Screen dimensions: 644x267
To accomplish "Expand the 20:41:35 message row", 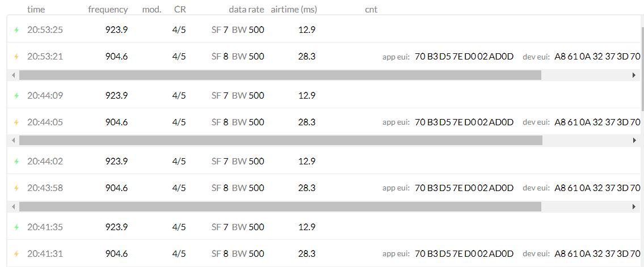I will point(323,226).
